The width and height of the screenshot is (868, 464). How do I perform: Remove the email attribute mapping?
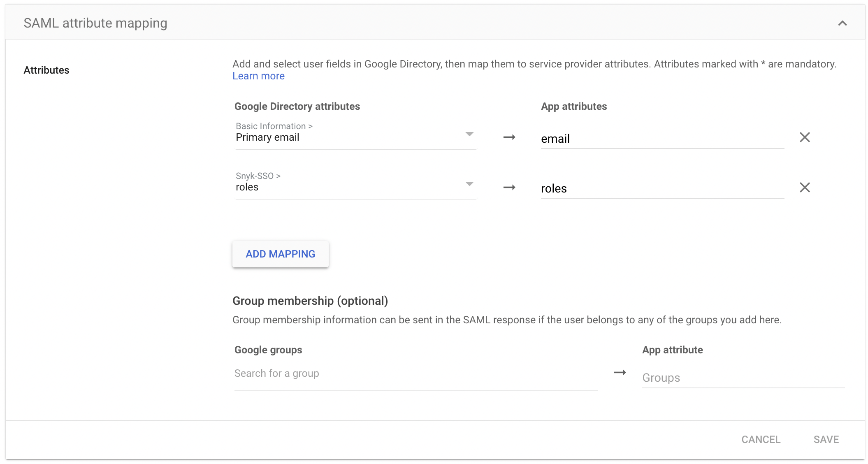pos(804,137)
